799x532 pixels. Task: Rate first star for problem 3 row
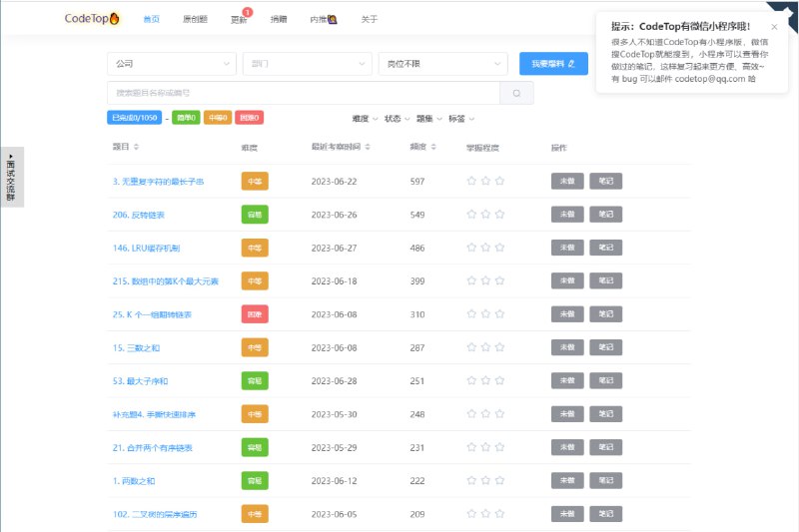tap(471, 182)
